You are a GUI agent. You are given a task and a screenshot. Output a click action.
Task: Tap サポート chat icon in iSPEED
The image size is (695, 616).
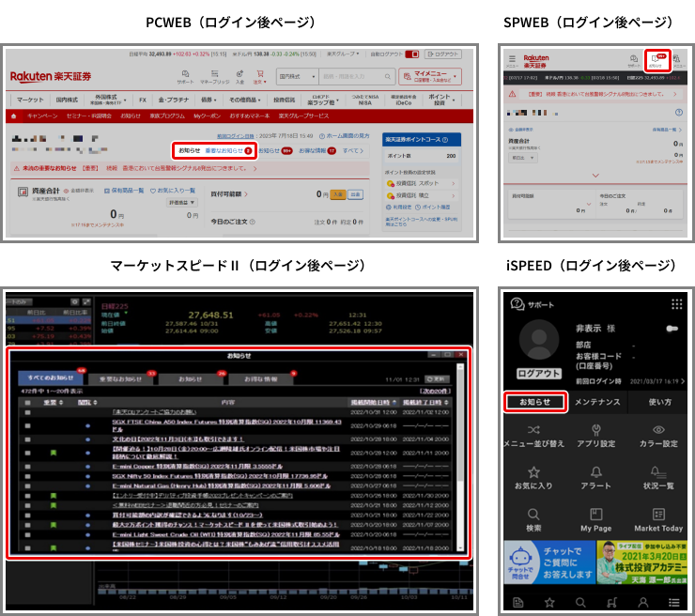pyautogui.click(x=517, y=304)
